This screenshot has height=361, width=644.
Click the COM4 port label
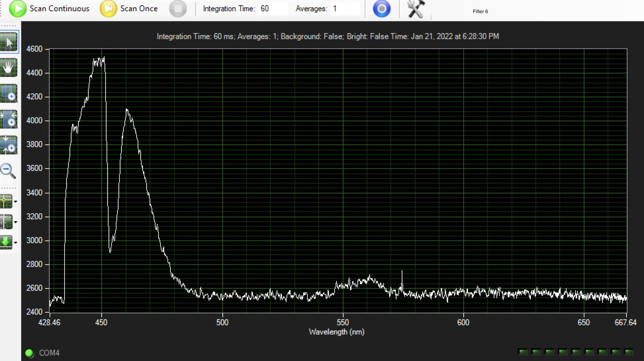pyautogui.click(x=49, y=353)
